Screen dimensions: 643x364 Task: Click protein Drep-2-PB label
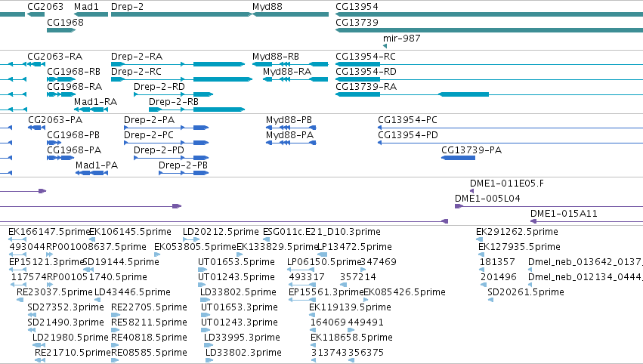point(183,165)
